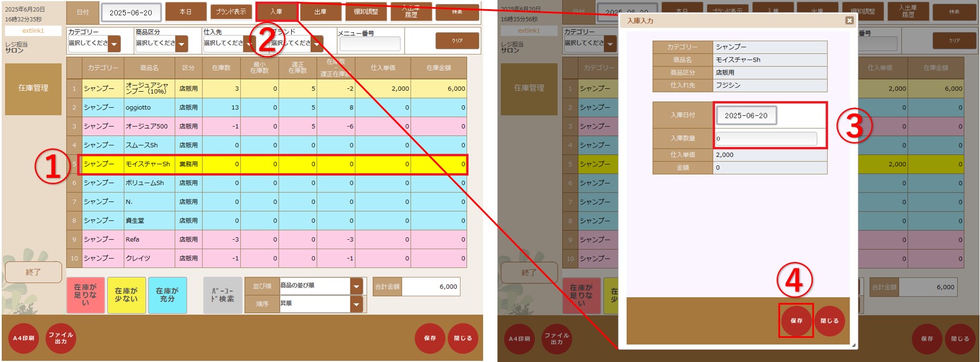The width and height of the screenshot is (980, 362).
Task: Click the round A4印刷 button on the undimmed screen
Action: pos(24,338)
